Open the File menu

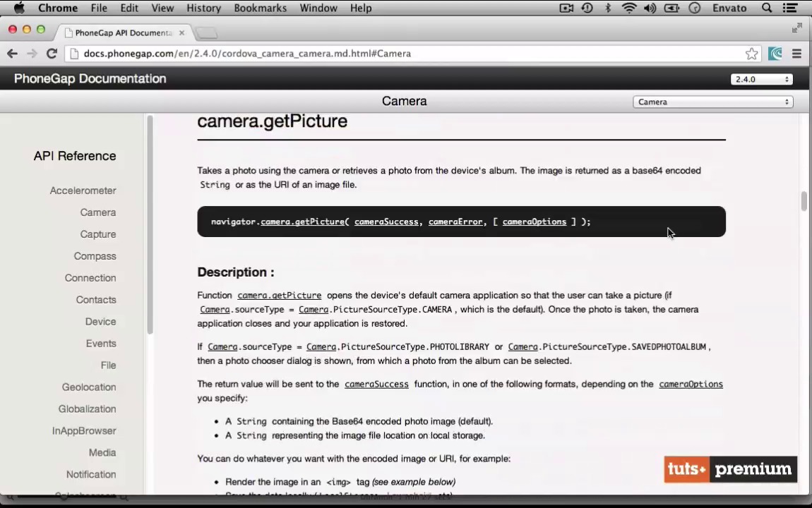tap(98, 8)
